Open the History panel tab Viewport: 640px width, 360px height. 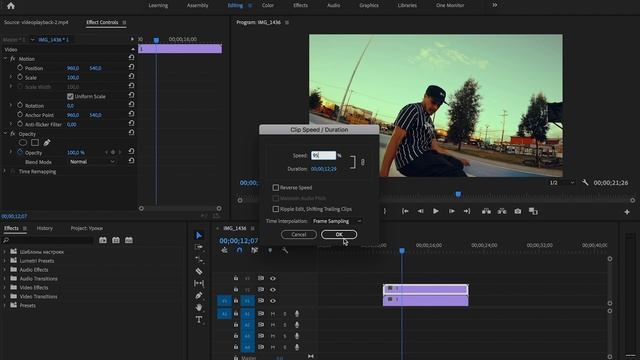(x=44, y=228)
